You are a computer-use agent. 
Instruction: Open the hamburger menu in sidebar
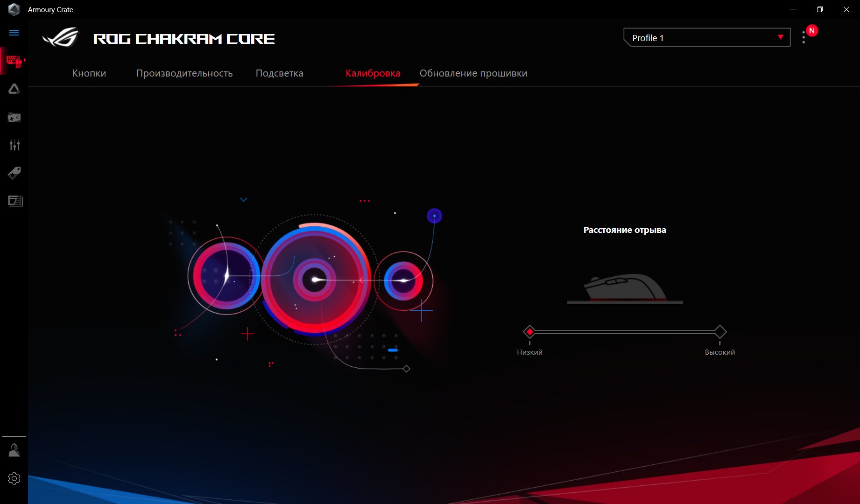tap(14, 33)
